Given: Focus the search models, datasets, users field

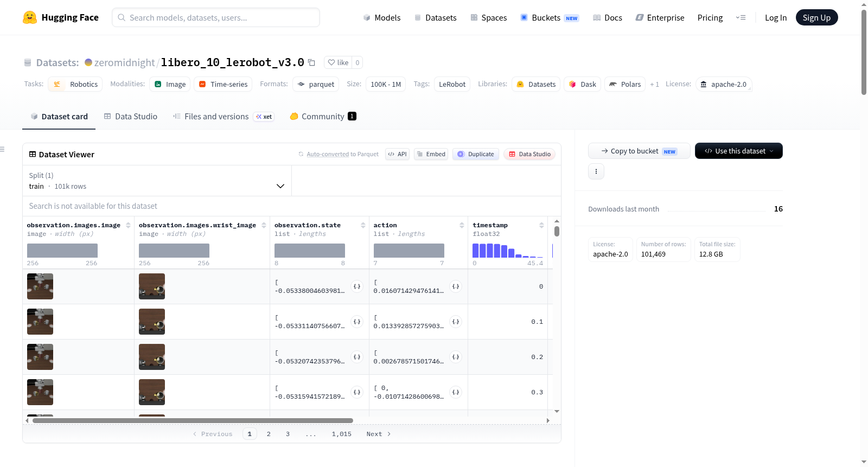Looking at the screenshot, I should click(x=216, y=17).
